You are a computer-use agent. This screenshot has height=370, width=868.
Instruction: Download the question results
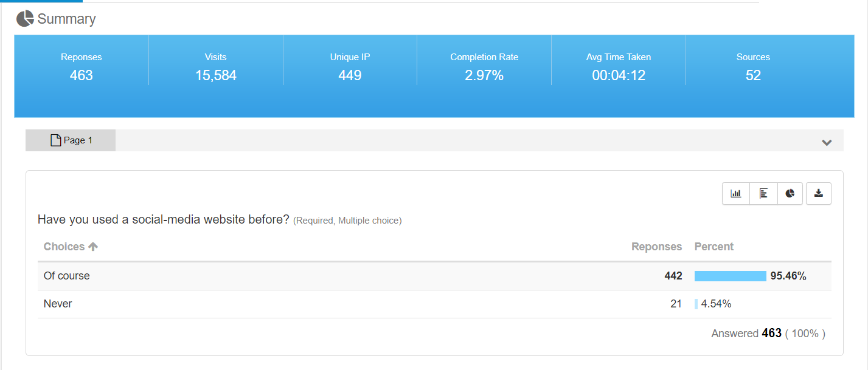819,194
